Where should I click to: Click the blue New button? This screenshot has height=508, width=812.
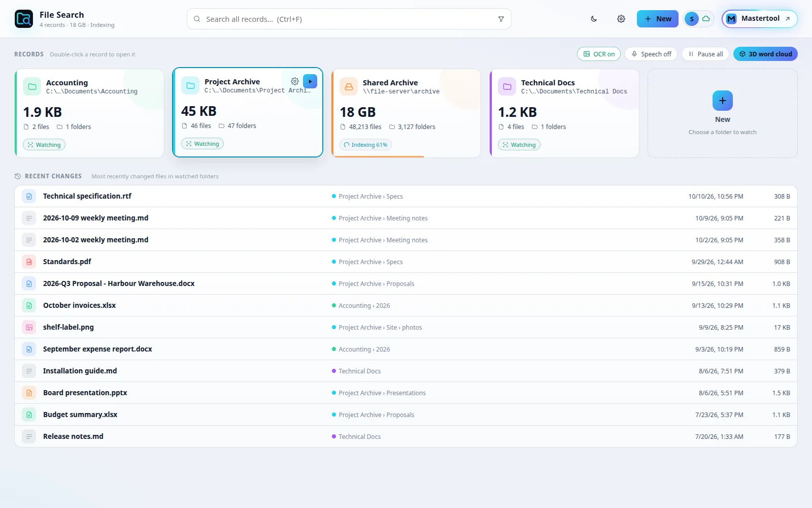tap(657, 19)
